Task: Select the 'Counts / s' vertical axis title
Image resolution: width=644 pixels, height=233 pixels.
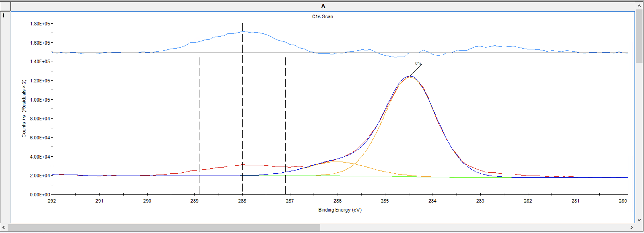Action: [x=24, y=108]
